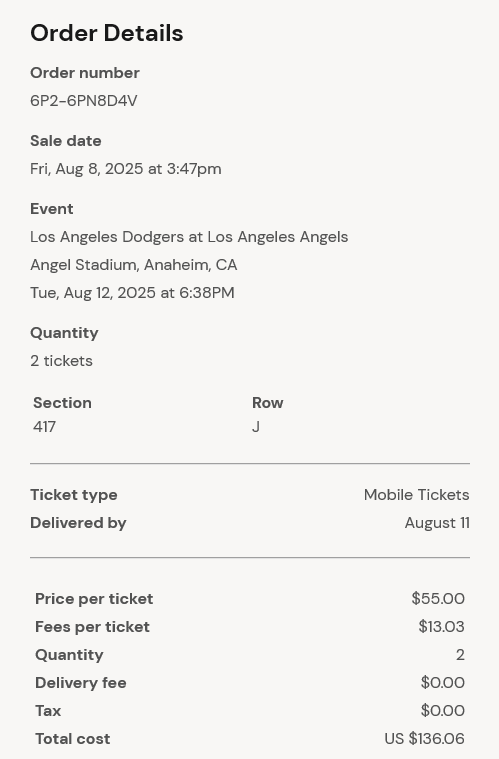The height and width of the screenshot is (759, 499).
Task: Click the Delivered by August 11 value
Action: (437, 523)
